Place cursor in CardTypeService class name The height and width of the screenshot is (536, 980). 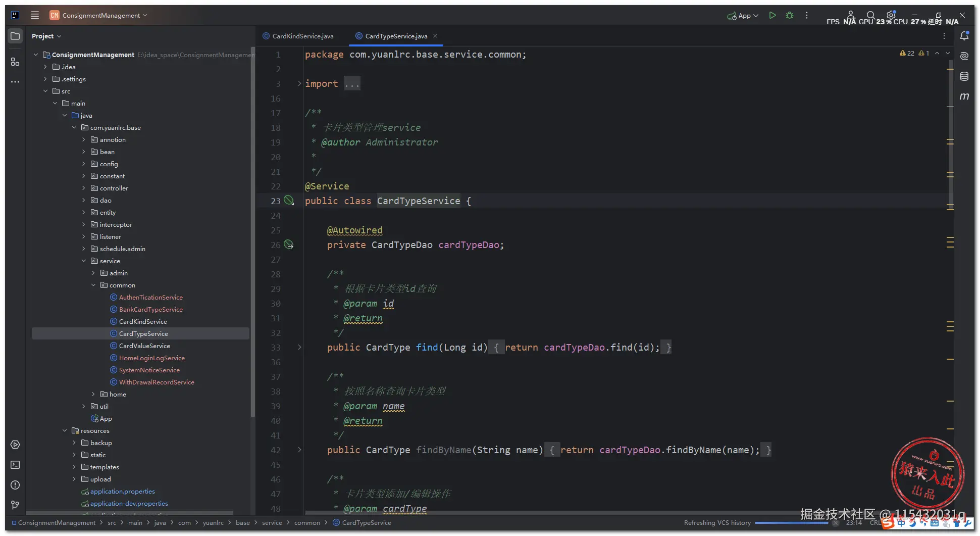tap(419, 201)
